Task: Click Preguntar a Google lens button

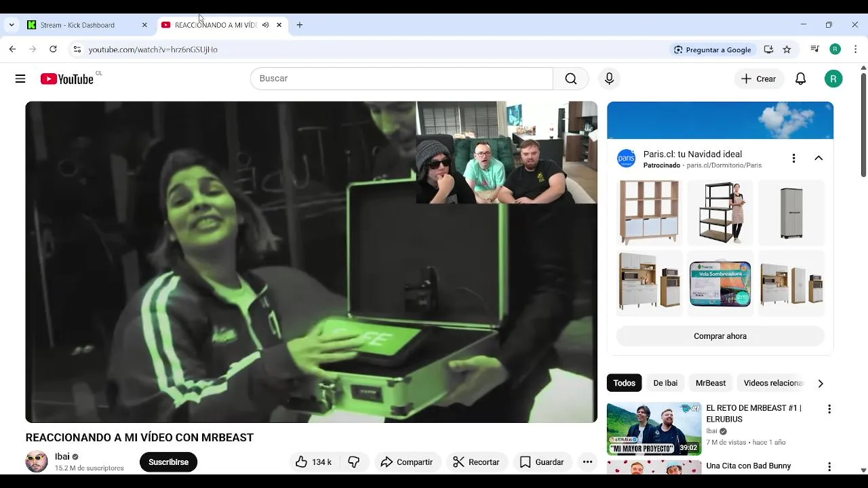Action: (x=713, y=49)
